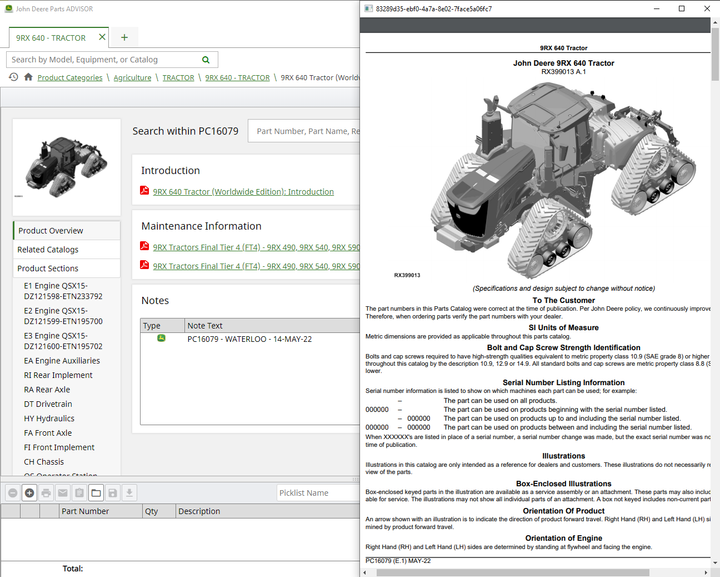The width and height of the screenshot is (720, 577).
Task: Open second 9RX Tractors Final Tier 4 link
Action: point(256,266)
